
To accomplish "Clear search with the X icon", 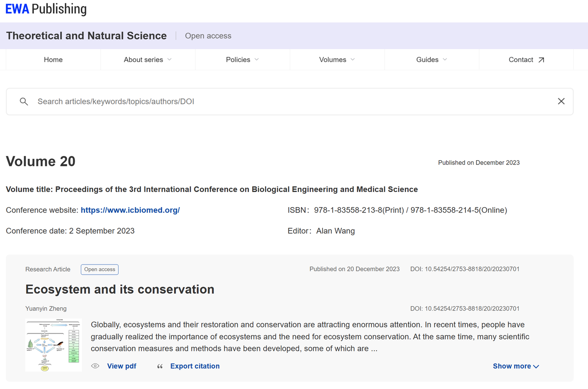I will click(x=561, y=101).
